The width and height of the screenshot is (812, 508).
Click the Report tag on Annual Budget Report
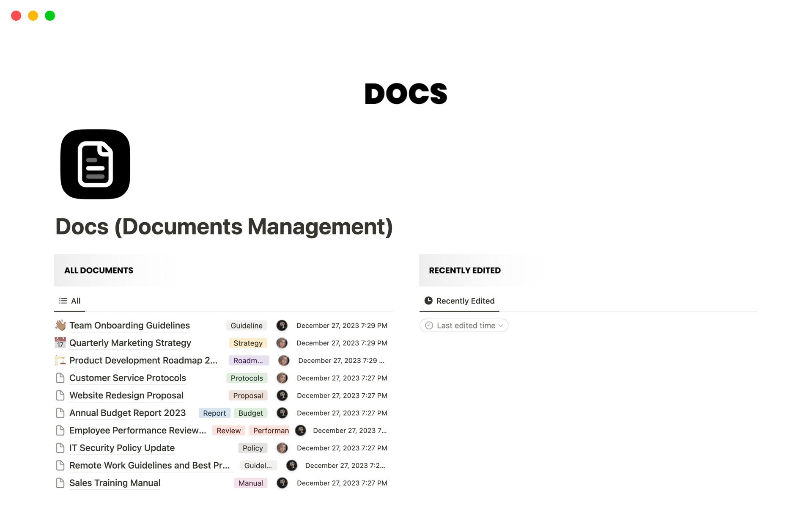[x=214, y=413]
